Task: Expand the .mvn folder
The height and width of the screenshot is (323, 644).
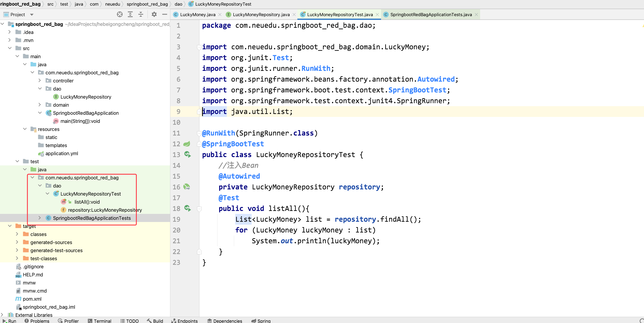Action: click(10, 40)
